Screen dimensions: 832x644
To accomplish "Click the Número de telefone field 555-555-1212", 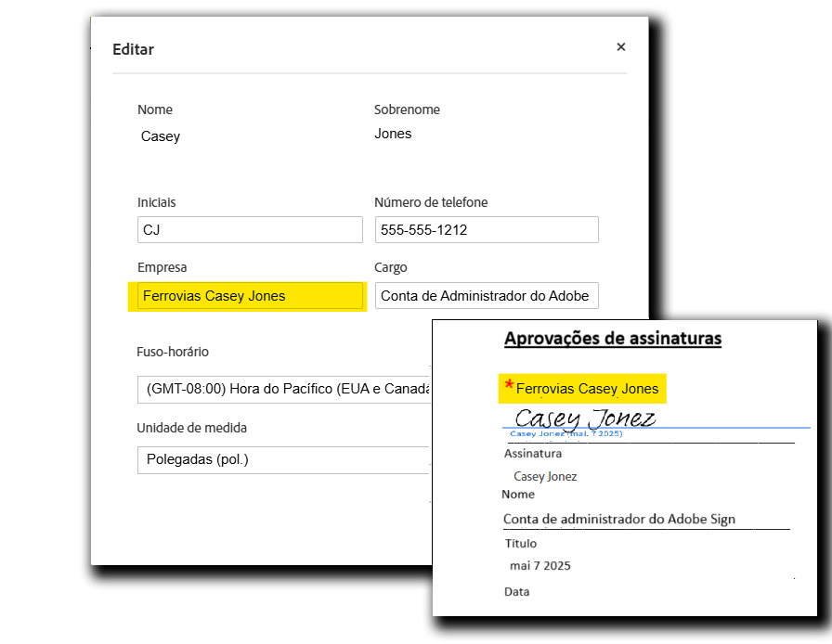I will (x=487, y=230).
